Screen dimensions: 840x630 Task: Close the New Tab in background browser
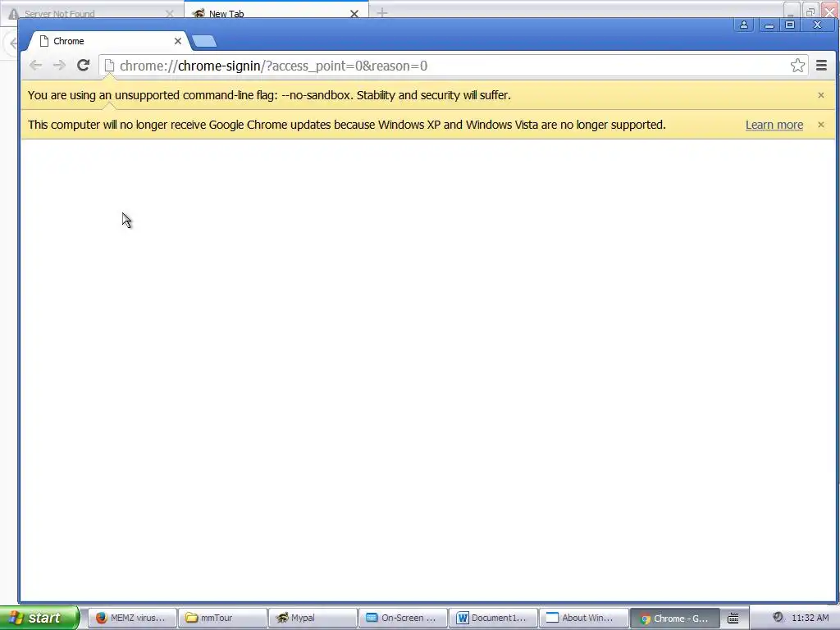click(354, 14)
